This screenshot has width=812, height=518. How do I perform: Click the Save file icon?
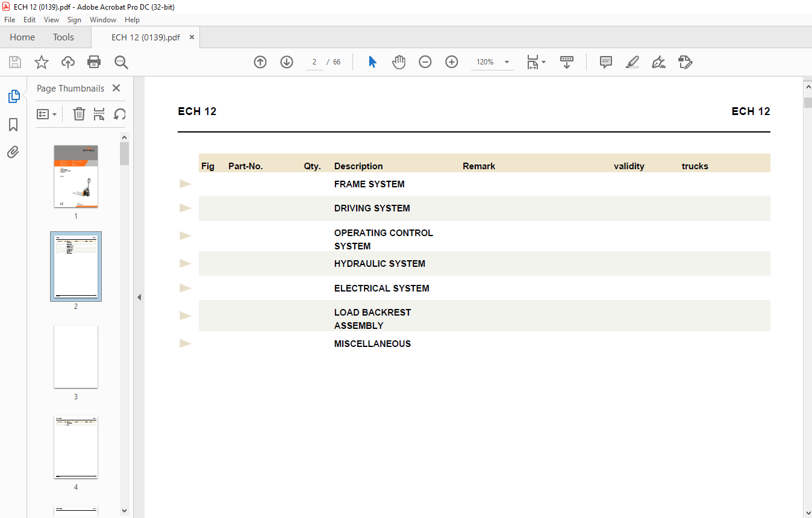(15, 62)
